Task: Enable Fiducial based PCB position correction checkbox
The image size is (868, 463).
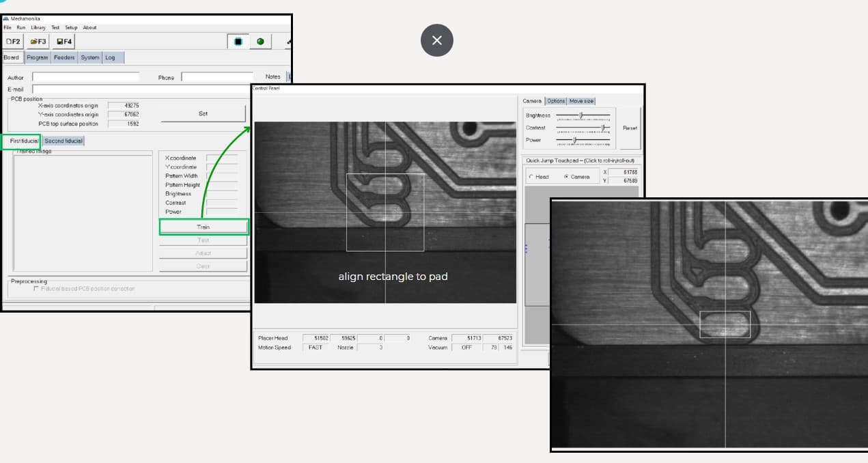Action: [36, 289]
